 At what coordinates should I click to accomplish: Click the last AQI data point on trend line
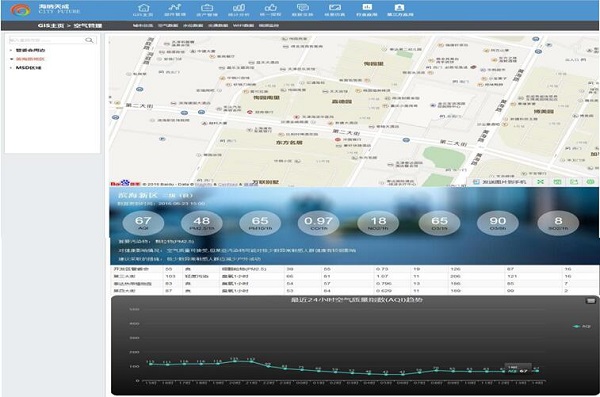coord(537,371)
